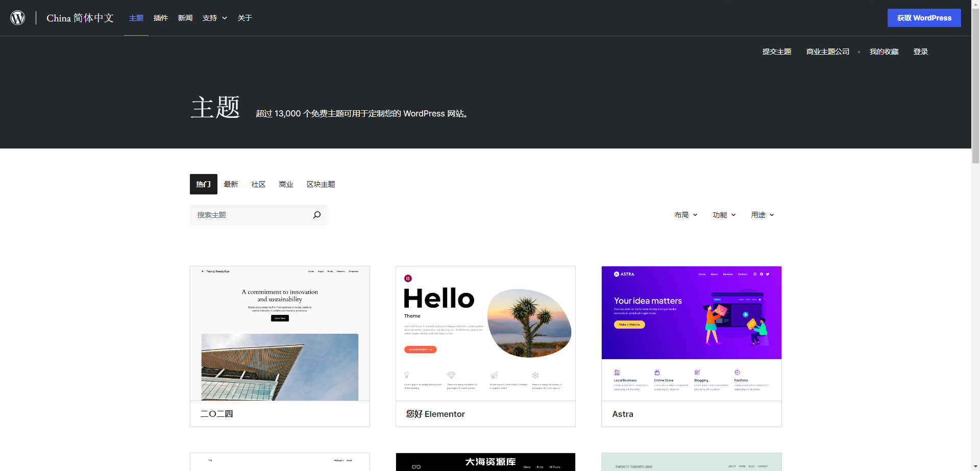
Task: Click the scrollbar up arrow
Action: [975, 4]
